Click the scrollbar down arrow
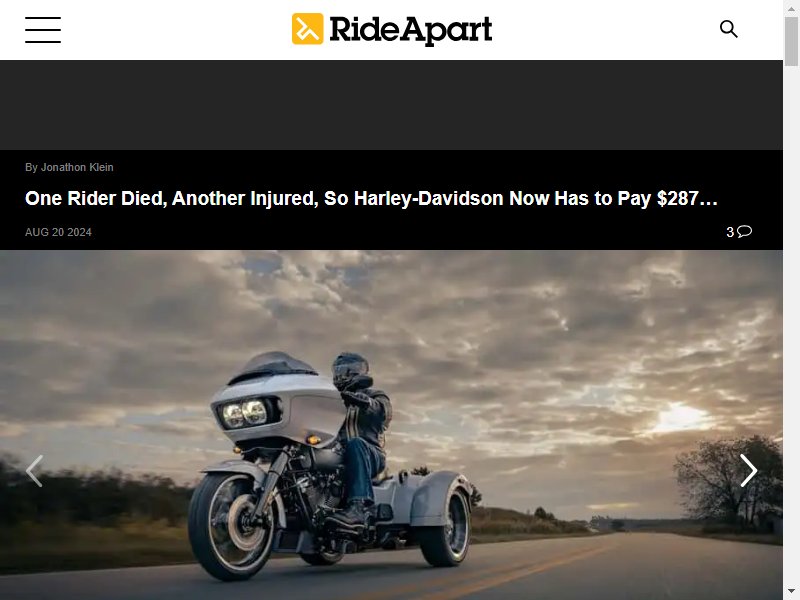The image size is (800, 600). [791, 592]
